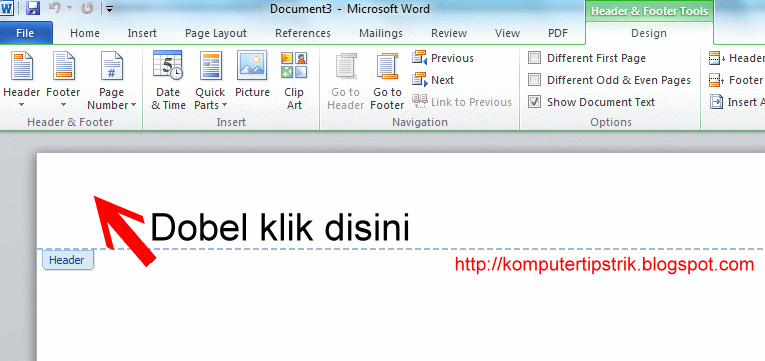Open the View tab
Image resolution: width=765 pixels, height=361 pixels.
coord(507,33)
